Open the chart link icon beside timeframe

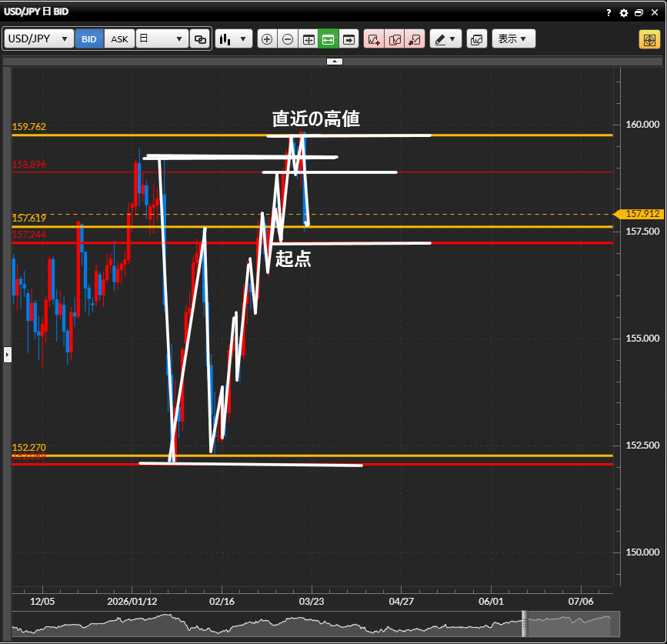click(200, 39)
